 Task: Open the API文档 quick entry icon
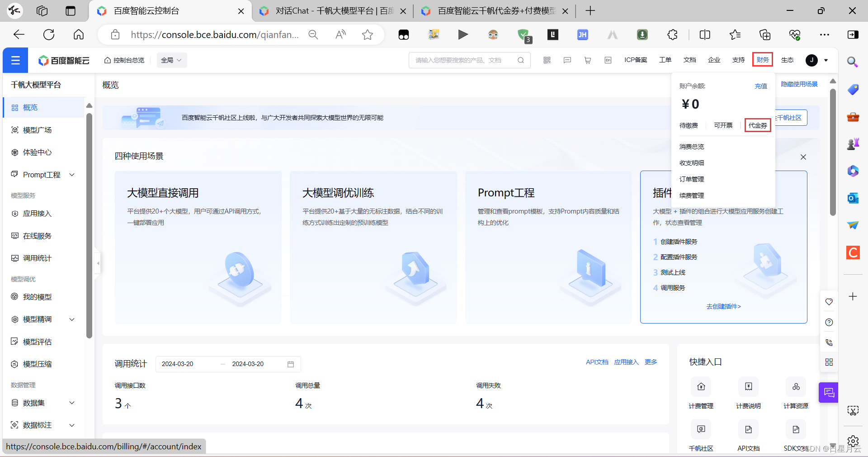(749, 429)
